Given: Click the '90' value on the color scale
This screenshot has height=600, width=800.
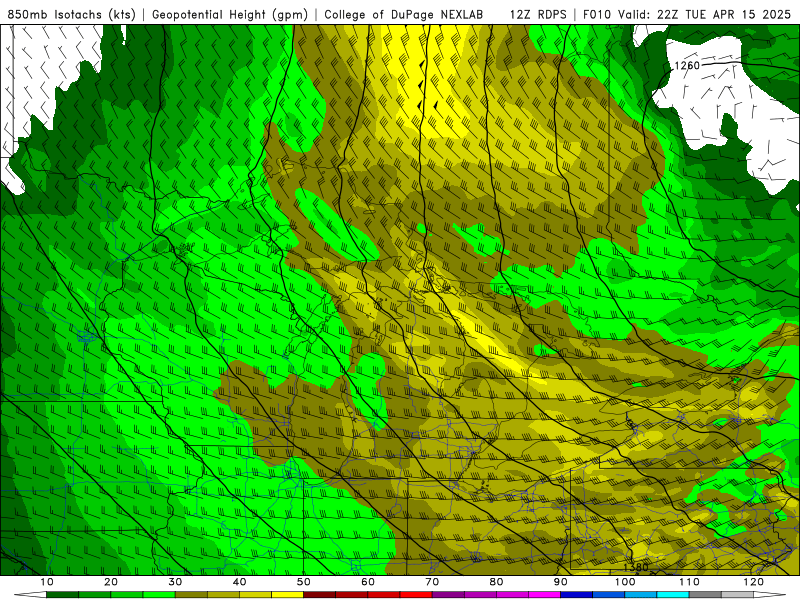Looking at the screenshot, I should [561, 582].
